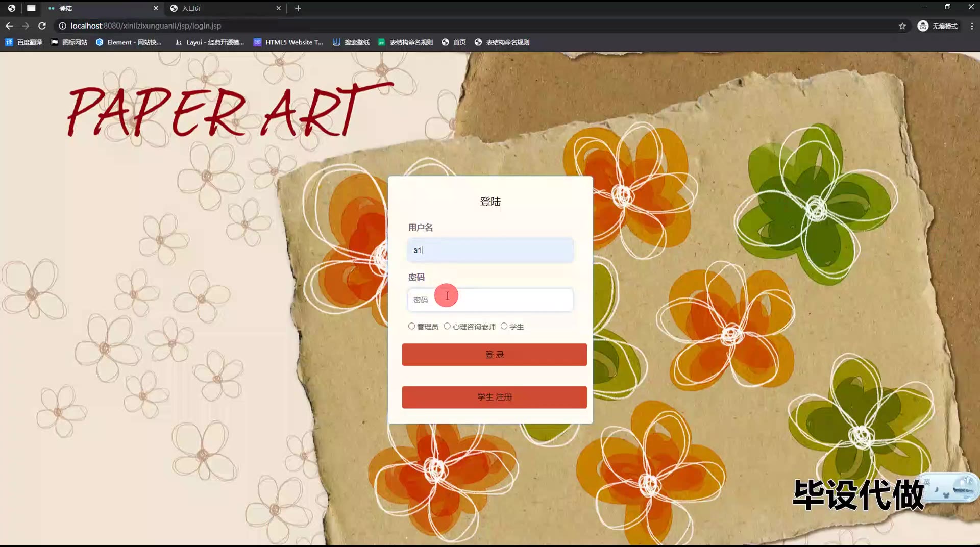The width and height of the screenshot is (980, 547).
Task: Minimize the browser window
Action: tap(924, 7)
